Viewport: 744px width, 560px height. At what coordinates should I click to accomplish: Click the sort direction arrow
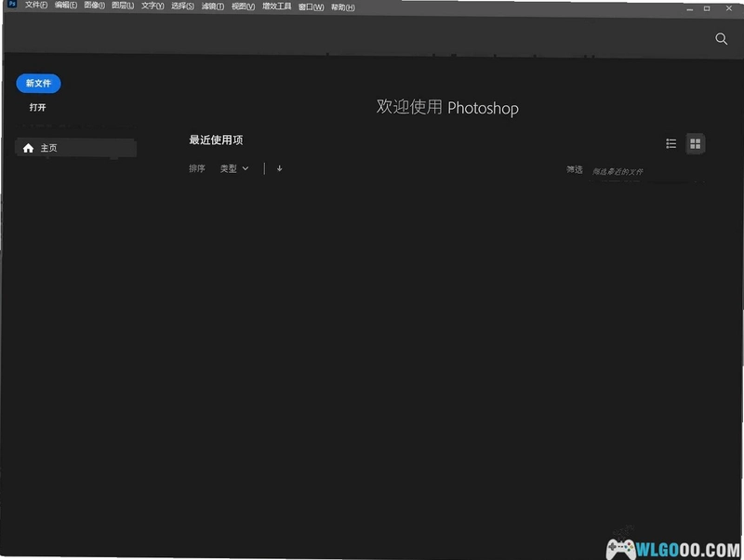point(280,168)
